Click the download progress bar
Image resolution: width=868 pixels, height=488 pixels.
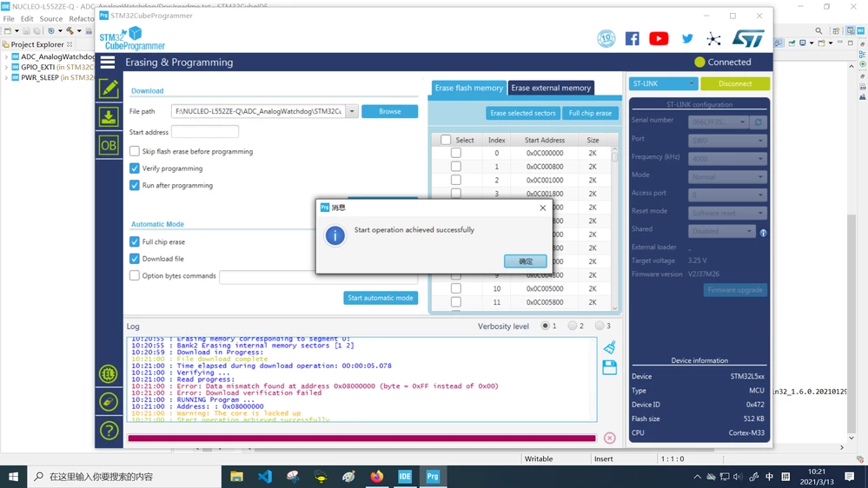coord(362,439)
